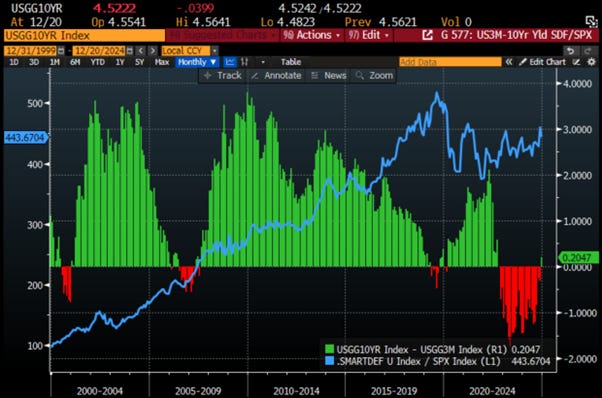This screenshot has width=602, height=398.
Task: Change Monthly periodicity dropdown
Action: (197, 62)
